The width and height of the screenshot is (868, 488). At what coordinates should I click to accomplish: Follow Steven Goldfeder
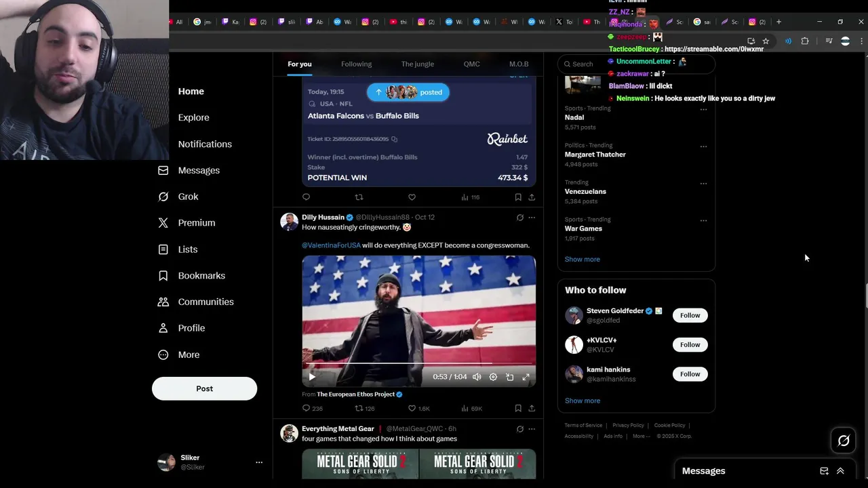[690, 315]
